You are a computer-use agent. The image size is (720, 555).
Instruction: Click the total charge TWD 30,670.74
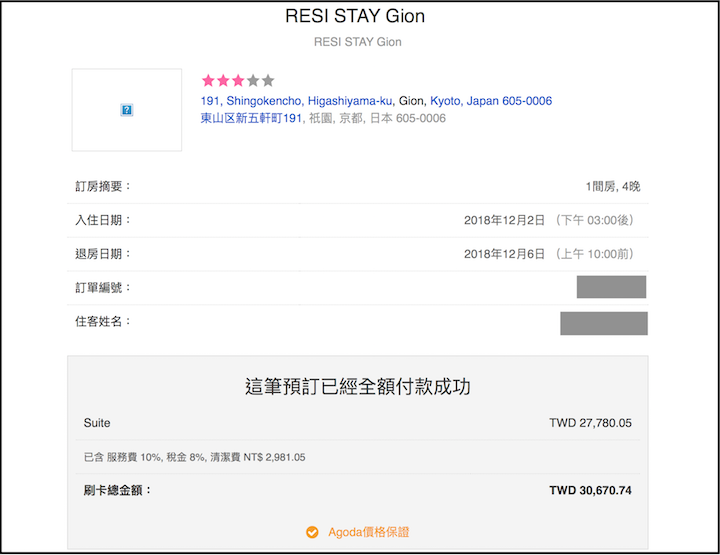coord(590,491)
